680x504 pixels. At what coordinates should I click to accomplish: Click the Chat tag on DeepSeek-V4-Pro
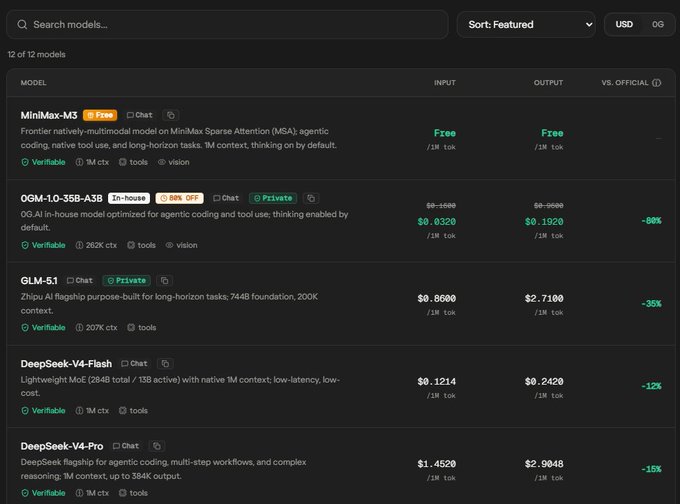pyautogui.click(x=126, y=446)
